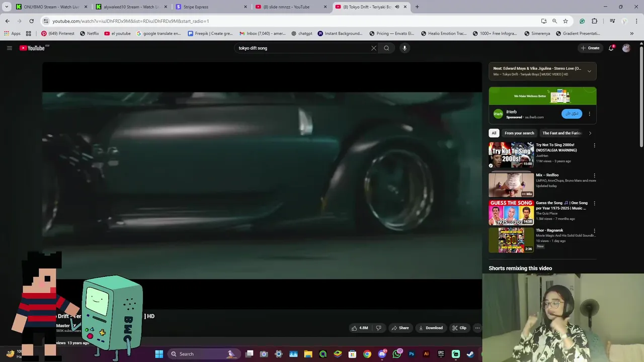644x362 pixels.
Task: Open Steam from the taskbar
Action: 470,354
